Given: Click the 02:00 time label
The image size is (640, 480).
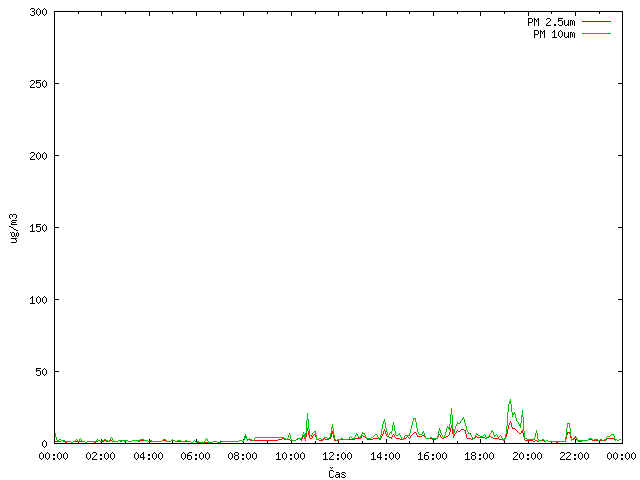Looking at the screenshot, I should pyautogui.click(x=100, y=456).
